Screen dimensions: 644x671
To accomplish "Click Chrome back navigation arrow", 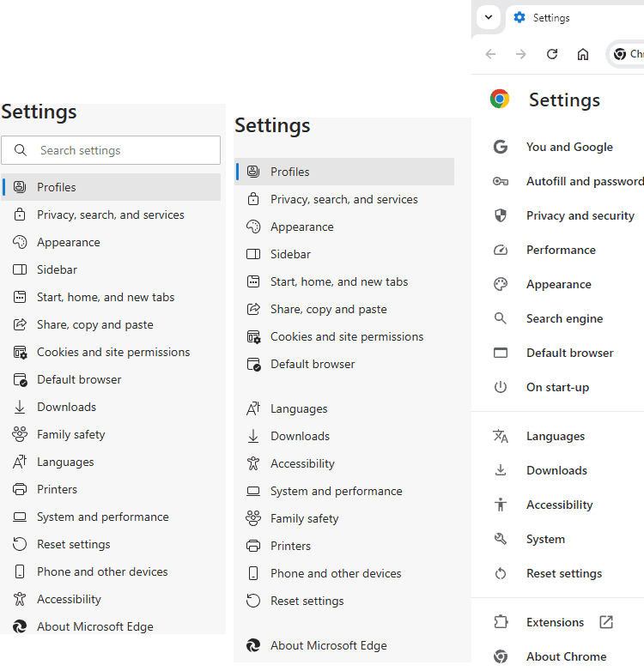I will click(490, 54).
